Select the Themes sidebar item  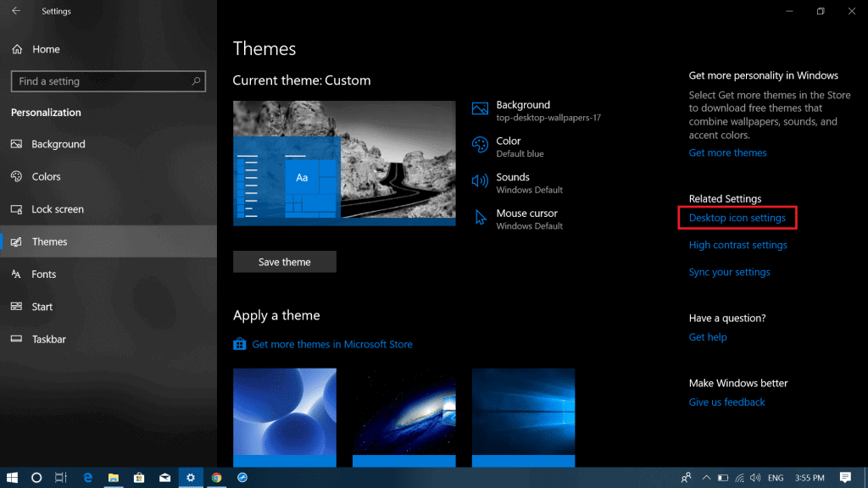tap(108, 241)
